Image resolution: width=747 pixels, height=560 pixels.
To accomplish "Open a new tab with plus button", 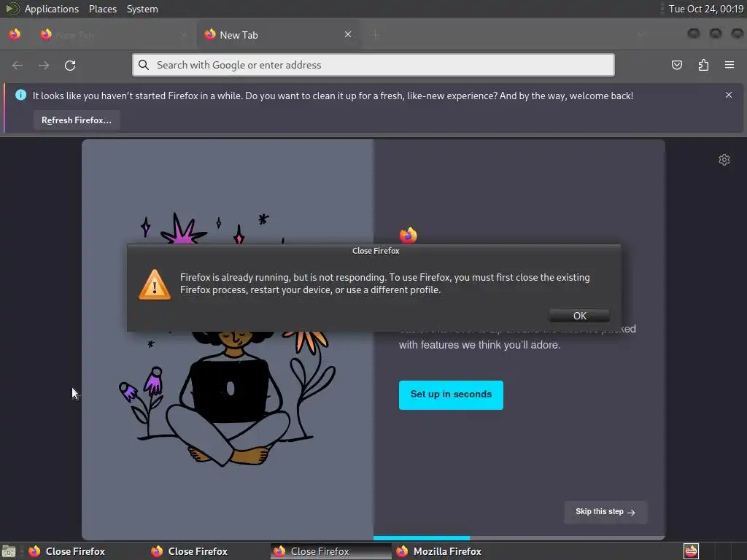I will (x=376, y=34).
